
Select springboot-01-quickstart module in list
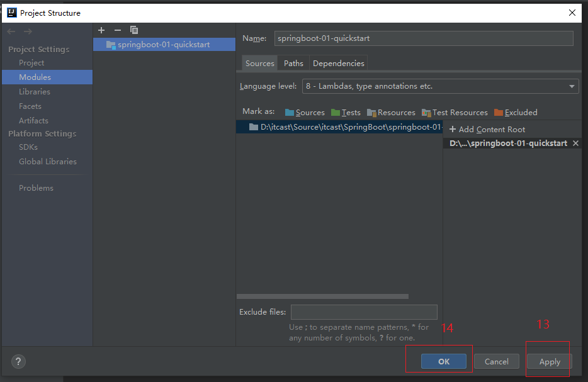[164, 45]
